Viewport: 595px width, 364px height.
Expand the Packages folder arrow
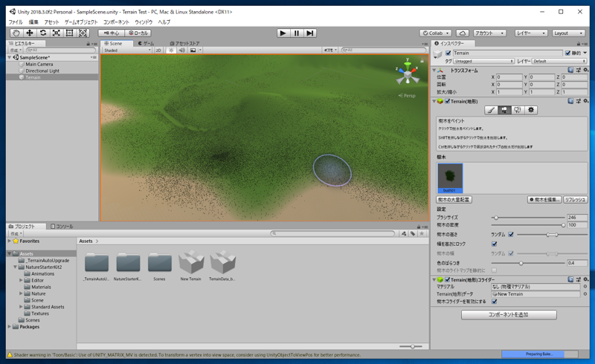tap(10, 326)
